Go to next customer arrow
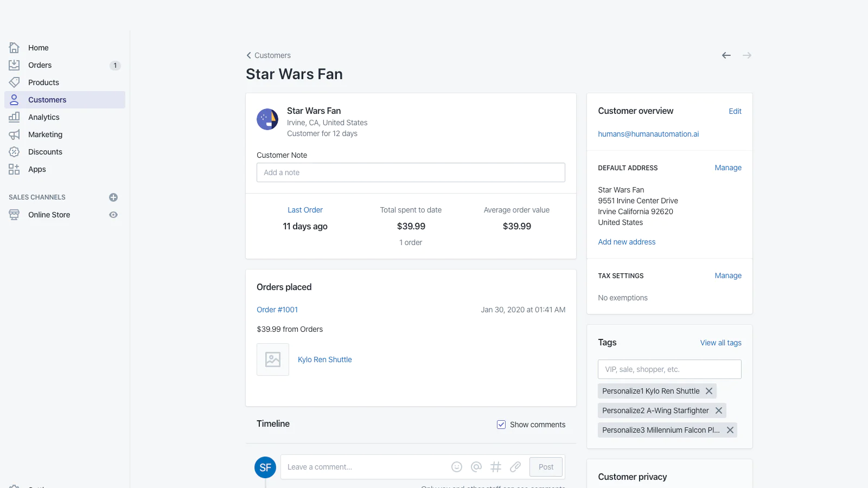This screenshot has height=488, width=868. tap(747, 55)
